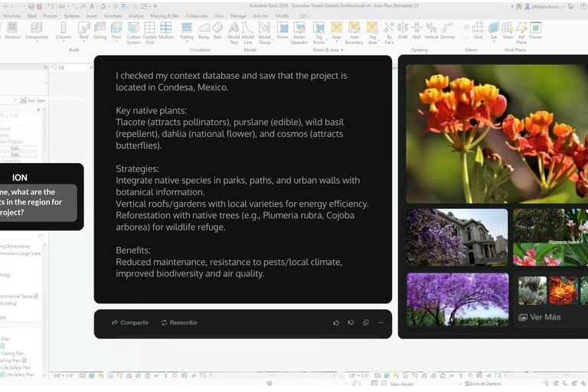Select the Datum Grid tool
588x392 pixels.
tap(478, 31)
